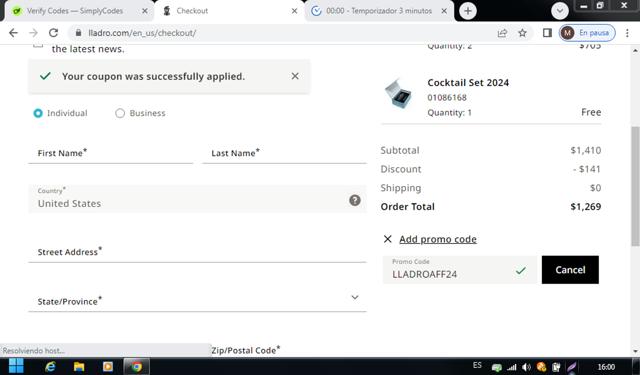
Task: Select the Business radio option
Action: (120, 113)
